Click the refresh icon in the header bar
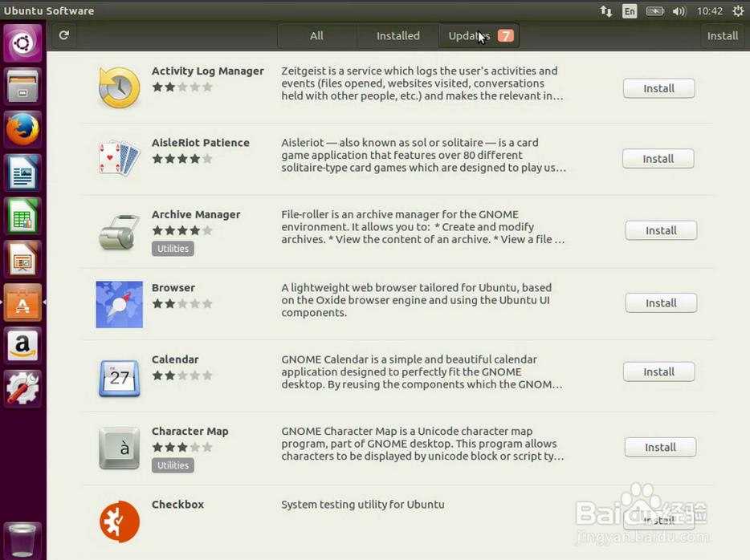 (64, 34)
